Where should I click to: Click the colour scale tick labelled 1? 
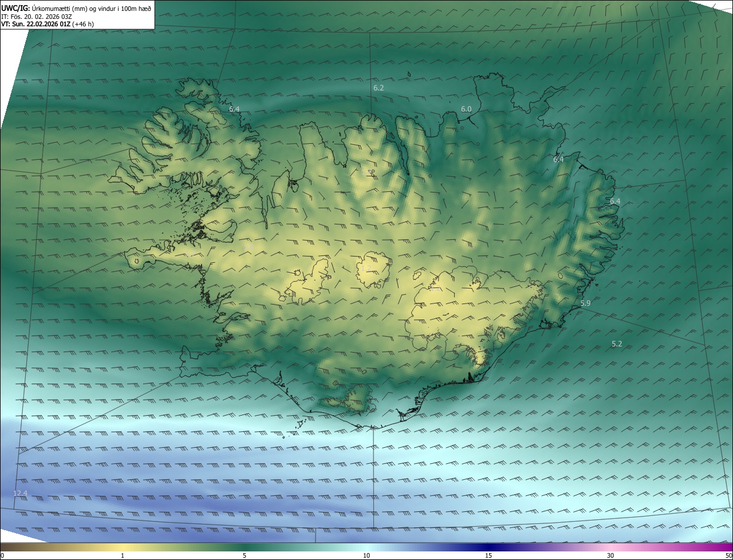tap(123, 555)
